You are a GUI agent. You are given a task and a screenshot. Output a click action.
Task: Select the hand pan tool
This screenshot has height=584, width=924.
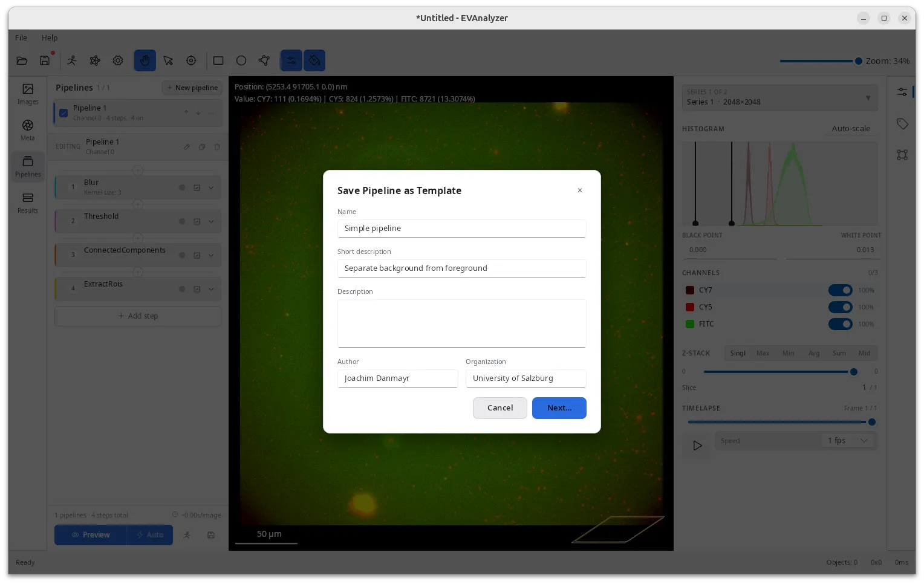(x=145, y=60)
